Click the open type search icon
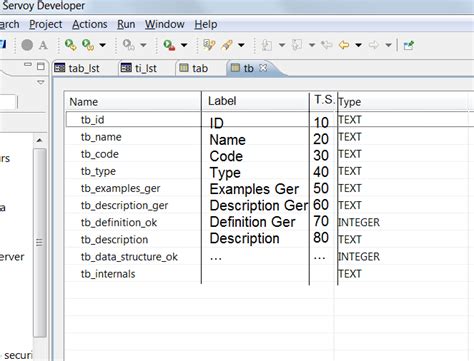 coord(209,45)
